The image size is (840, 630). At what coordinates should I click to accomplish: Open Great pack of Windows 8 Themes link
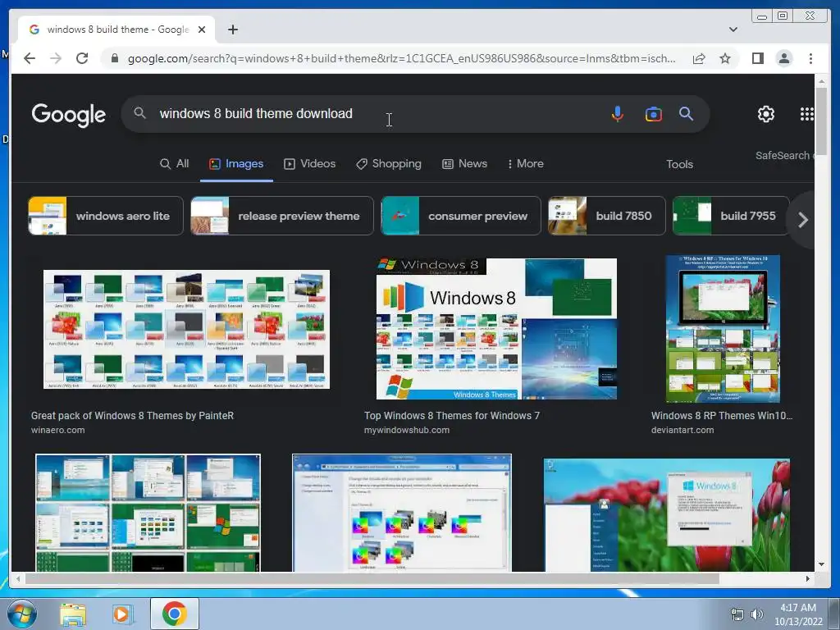click(x=132, y=416)
